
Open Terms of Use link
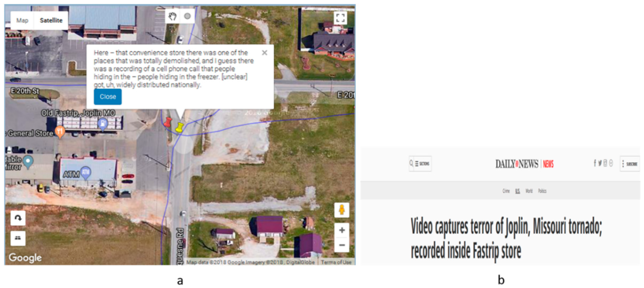coord(336,262)
